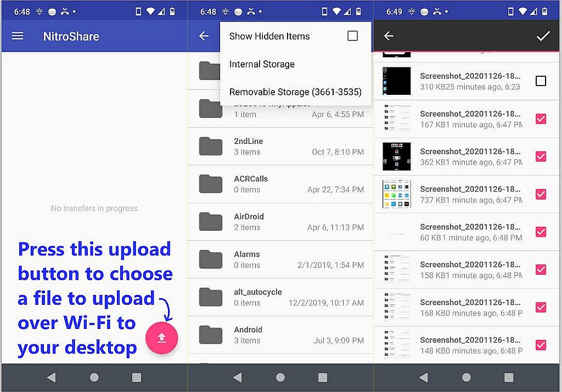Uncheck the 167 KB screenshot checkbox
Screen dimensions: 562x392
(x=541, y=118)
